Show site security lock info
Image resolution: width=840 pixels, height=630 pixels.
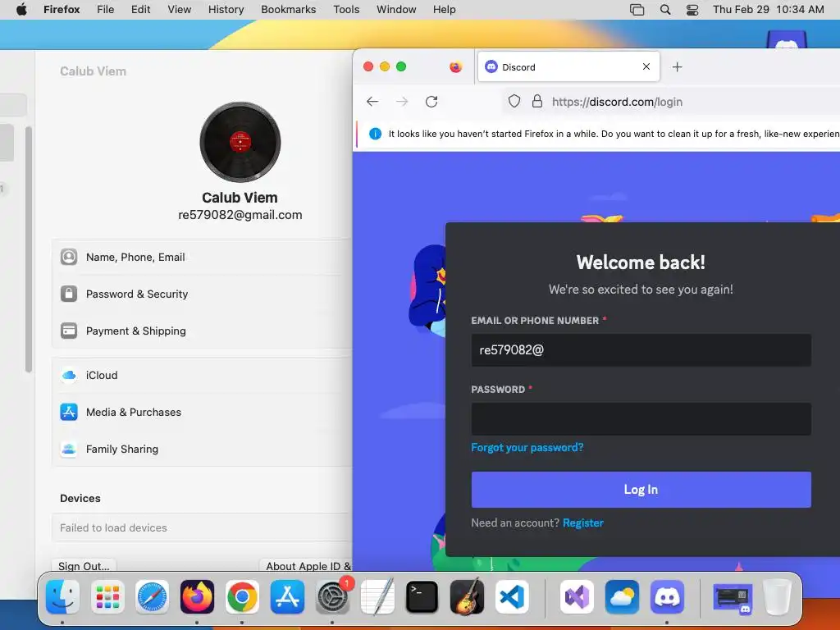(x=536, y=101)
